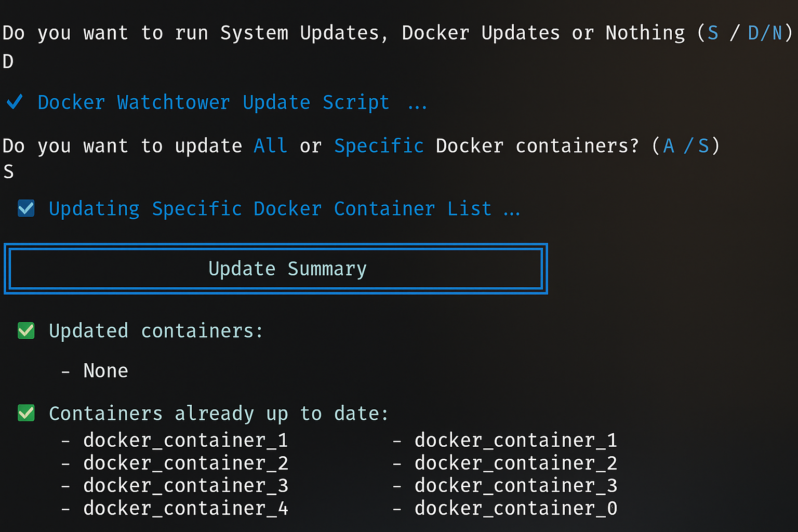The image size is (798, 532).
Task: Click the blue 'N' in the (S / D/N) prompt
Action: [x=777, y=33]
